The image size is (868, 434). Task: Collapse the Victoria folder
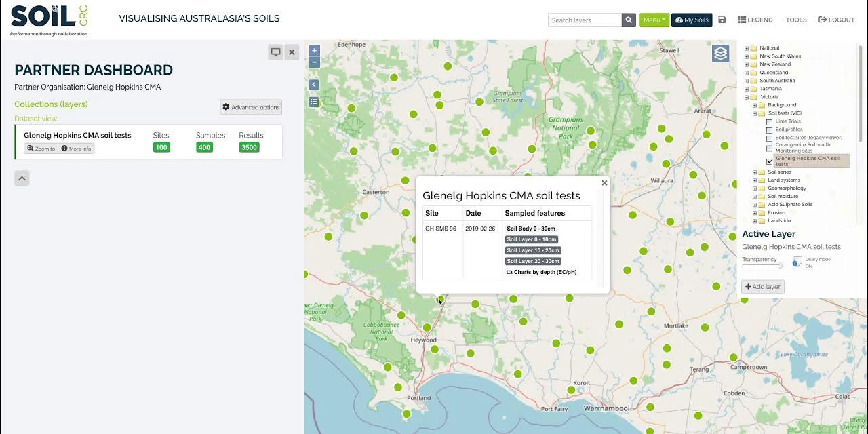(747, 97)
